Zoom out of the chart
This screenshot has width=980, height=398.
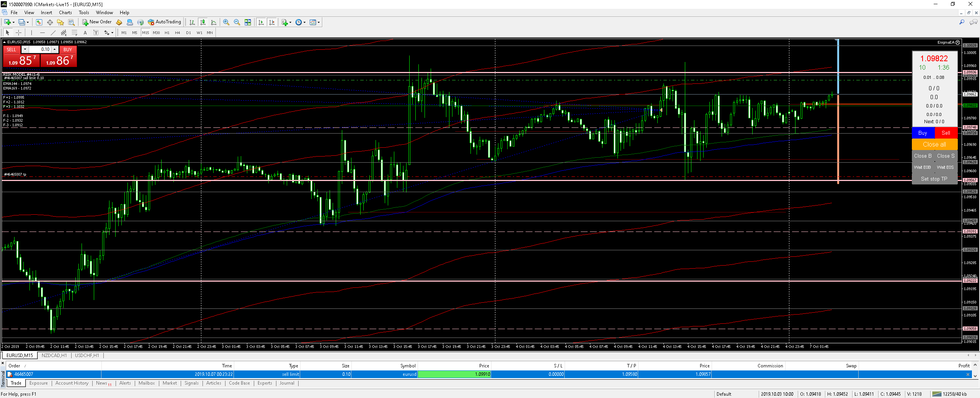237,22
